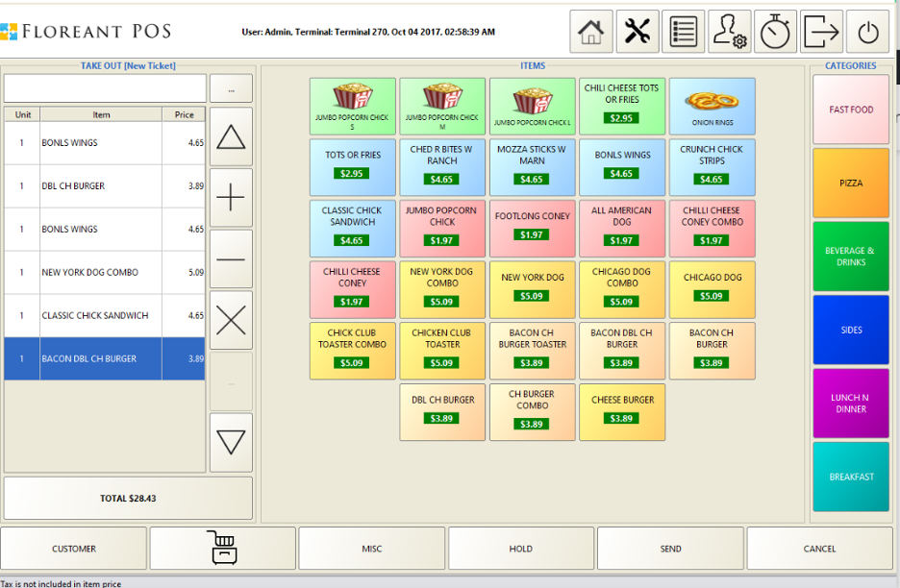
Task: Open user settings icon
Action: point(729,31)
